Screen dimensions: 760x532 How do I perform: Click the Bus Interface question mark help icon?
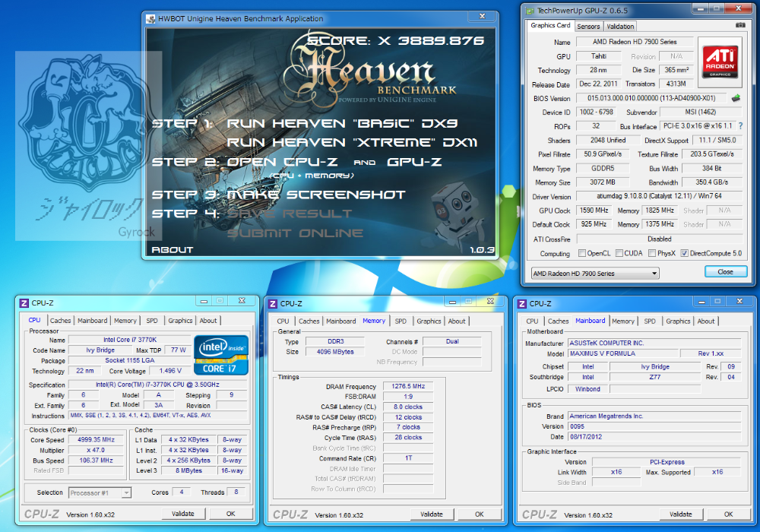(x=740, y=125)
